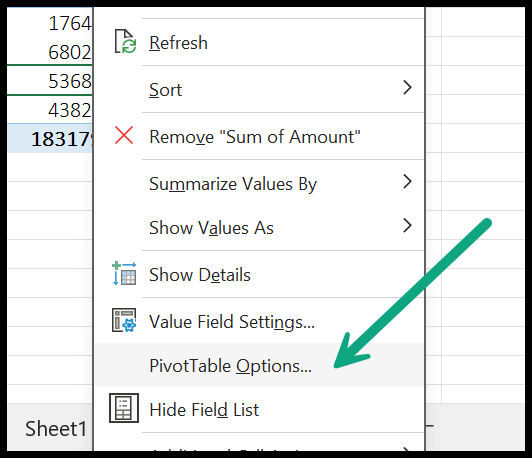532x458 pixels.
Task: Select the cell showing 5368
Action: [x=50, y=81]
